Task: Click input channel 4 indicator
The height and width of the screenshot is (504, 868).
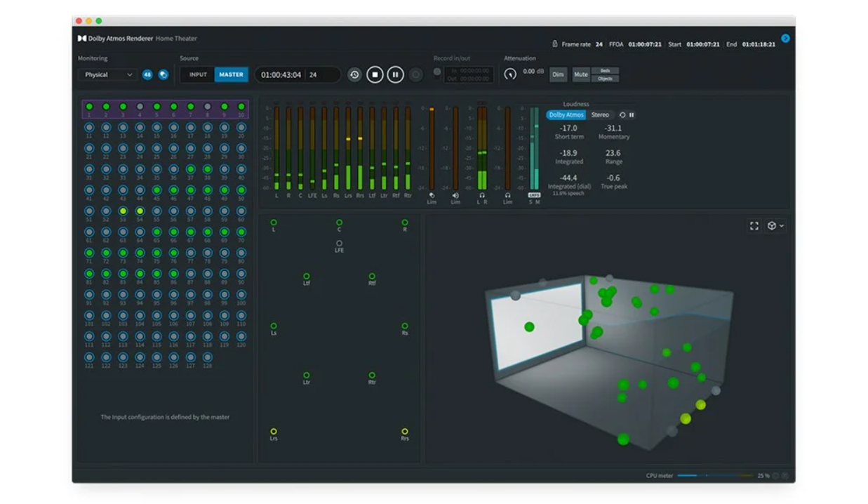Action: pyautogui.click(x=140, y=107)
